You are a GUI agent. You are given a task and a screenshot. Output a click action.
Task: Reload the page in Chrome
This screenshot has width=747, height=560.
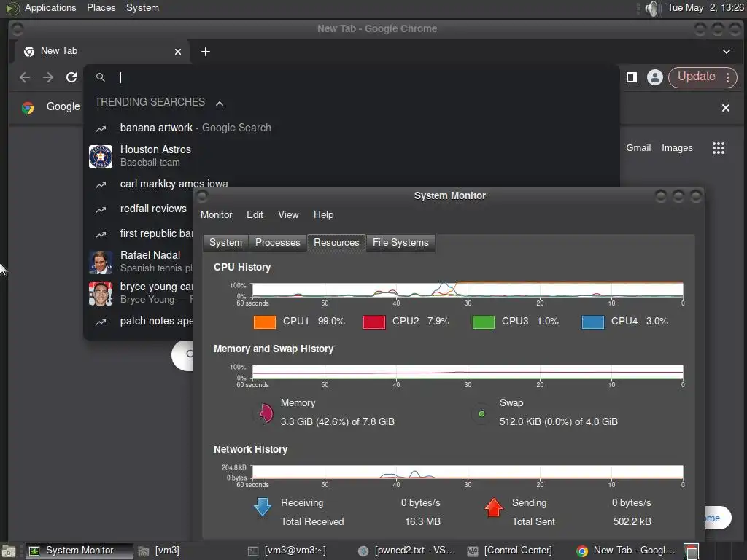coord(71,77)
